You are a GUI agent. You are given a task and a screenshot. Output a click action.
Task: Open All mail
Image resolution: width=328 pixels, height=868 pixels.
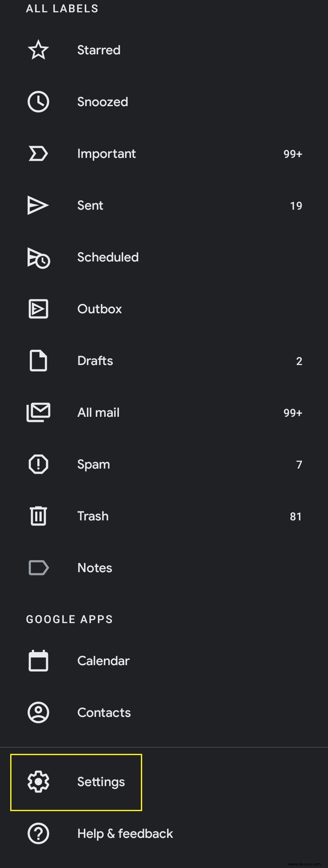(164, 413)
